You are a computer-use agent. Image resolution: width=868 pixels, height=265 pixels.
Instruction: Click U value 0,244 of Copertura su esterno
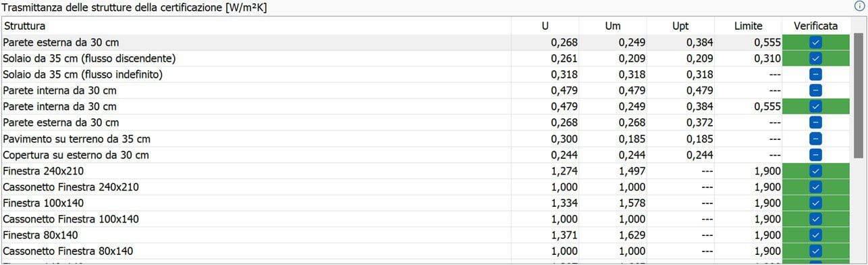click(x=564, y=155)
